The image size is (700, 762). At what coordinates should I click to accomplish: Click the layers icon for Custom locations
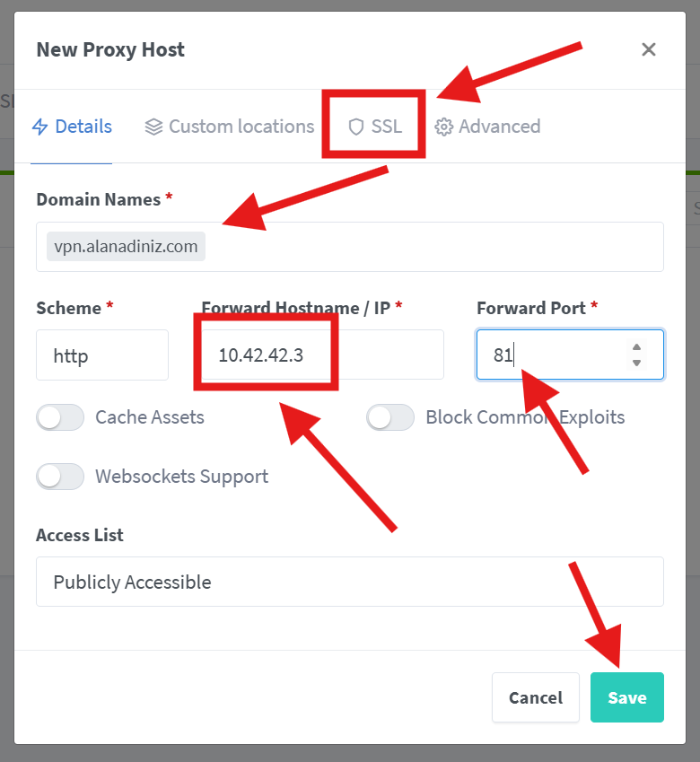point(153,127)
